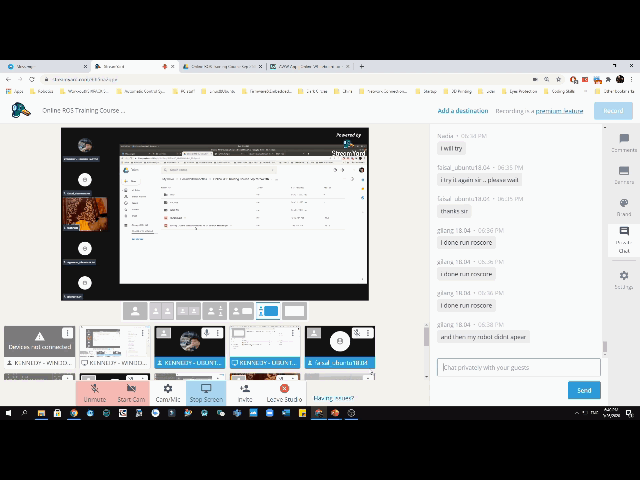
Task: Reload the page in the browser
Action: pyautogui.click(x=32, y=80)
